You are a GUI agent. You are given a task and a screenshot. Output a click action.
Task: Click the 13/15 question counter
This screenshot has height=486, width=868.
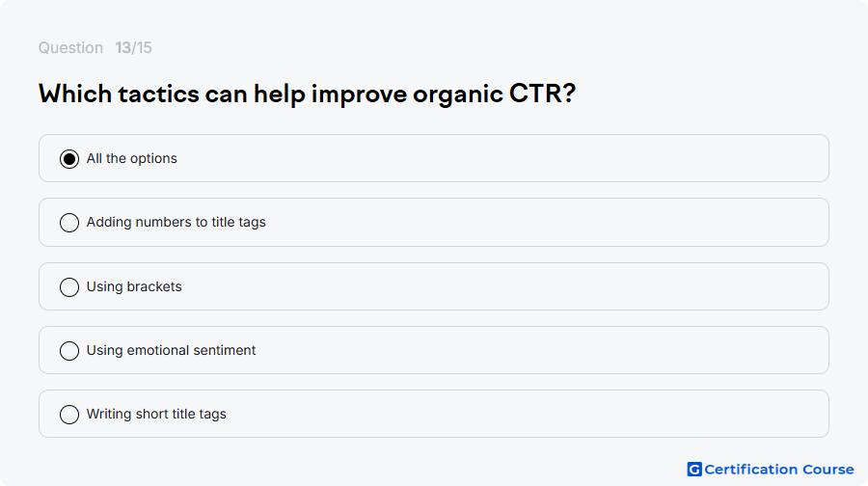tap(133, 47)
